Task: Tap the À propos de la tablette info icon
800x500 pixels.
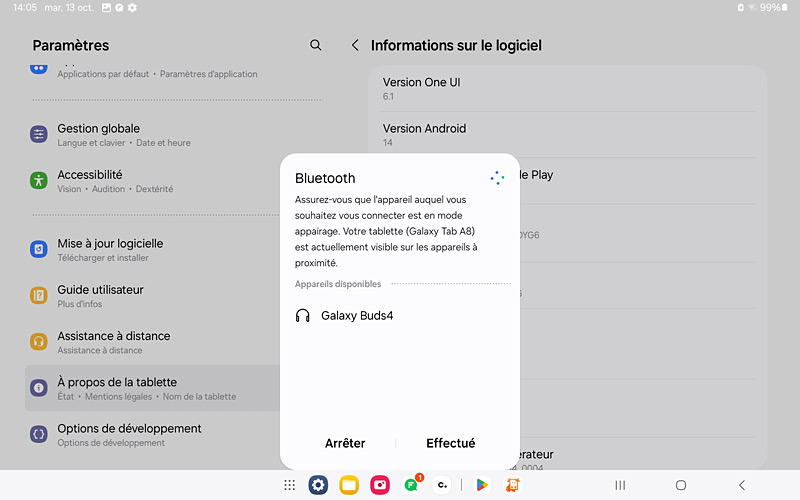Action: click(39, 388)
